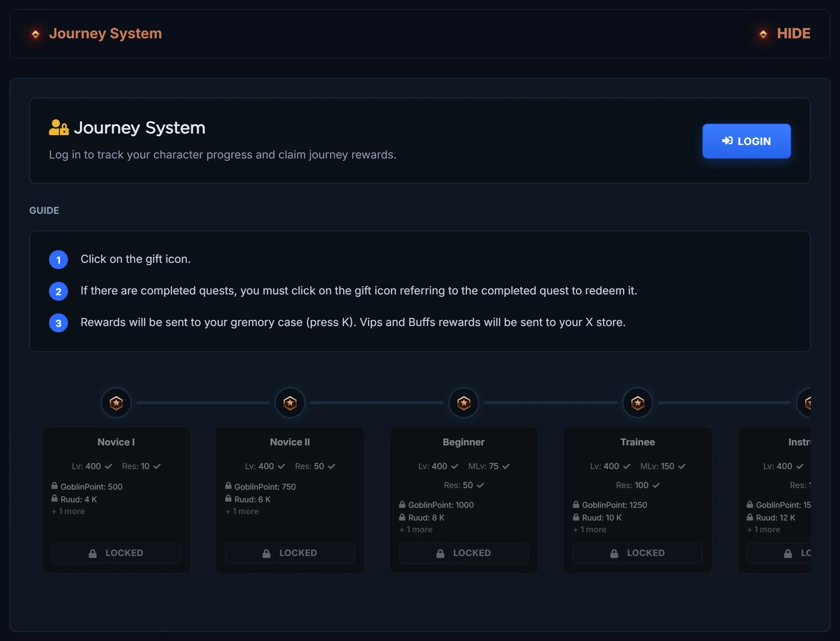Image resolution: width=840 pixels, height=641 pixels.
Task: Click the LOCKED button for Beginner
Action: (x=464, y=553)
